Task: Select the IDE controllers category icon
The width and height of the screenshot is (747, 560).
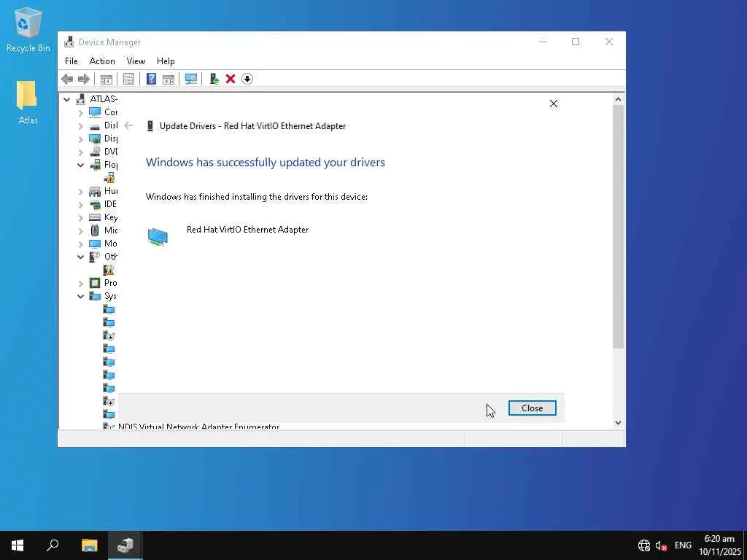Action: tap(95, 204)
